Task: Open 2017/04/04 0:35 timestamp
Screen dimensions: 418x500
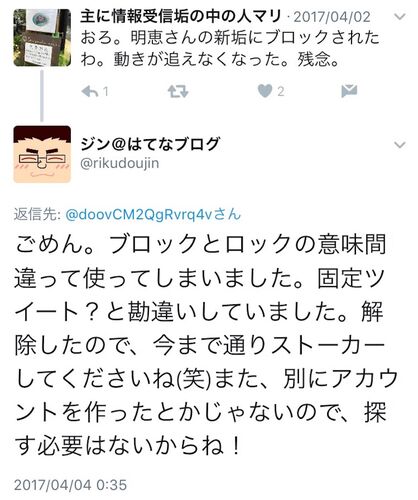Action: pyautogui.click(x=70, y=485)
